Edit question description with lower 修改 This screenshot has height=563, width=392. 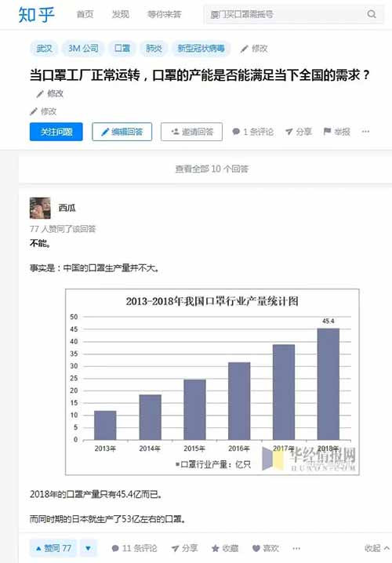(x=43, y=111)
